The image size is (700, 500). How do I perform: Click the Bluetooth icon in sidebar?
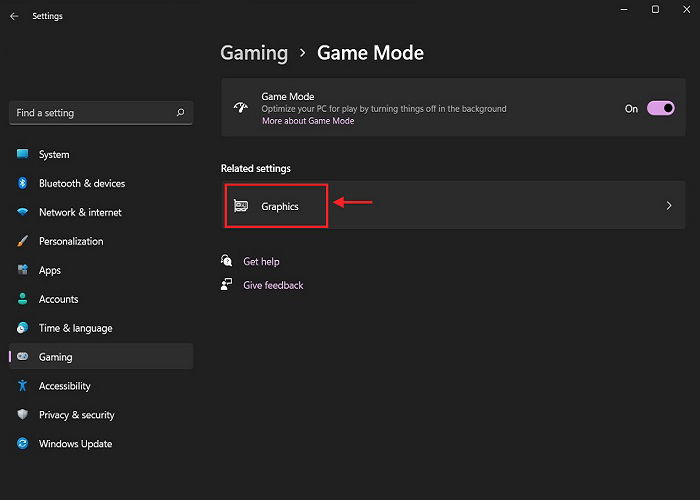[x=22, y=183]
